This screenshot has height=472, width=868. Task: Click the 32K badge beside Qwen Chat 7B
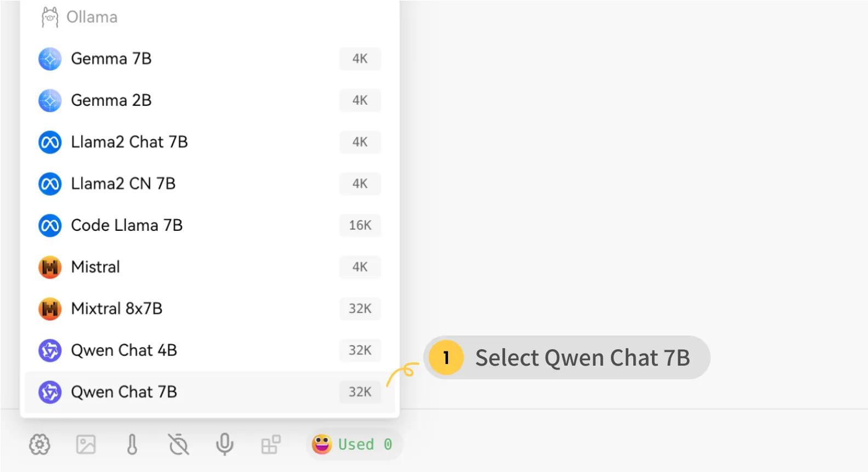click(x=360, y=392)
